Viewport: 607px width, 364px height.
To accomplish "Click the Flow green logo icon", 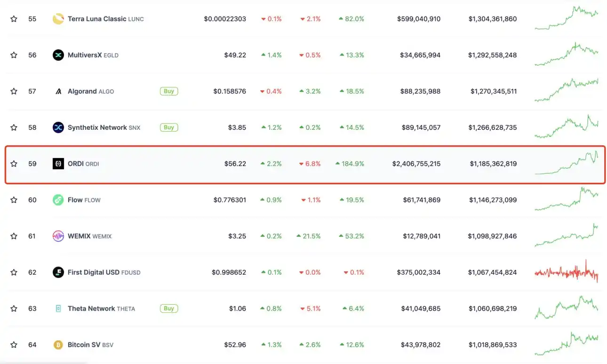I will point(58,200).
